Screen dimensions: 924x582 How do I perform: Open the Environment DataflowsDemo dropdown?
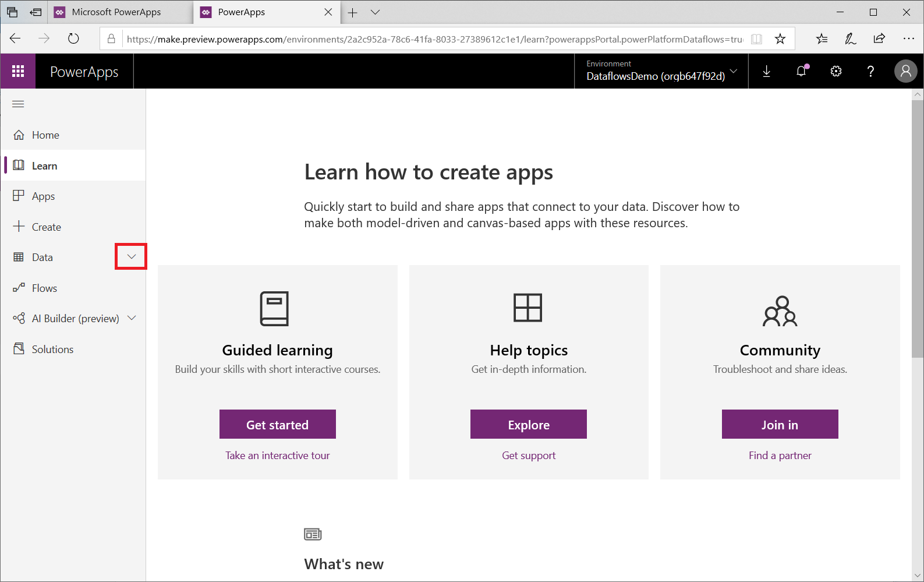click(x=661, y=71)
